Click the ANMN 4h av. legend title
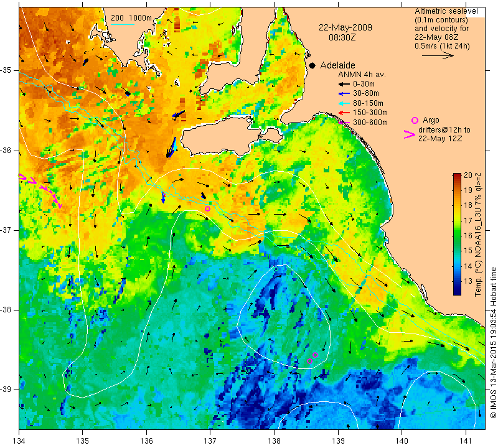 point(362,75)
